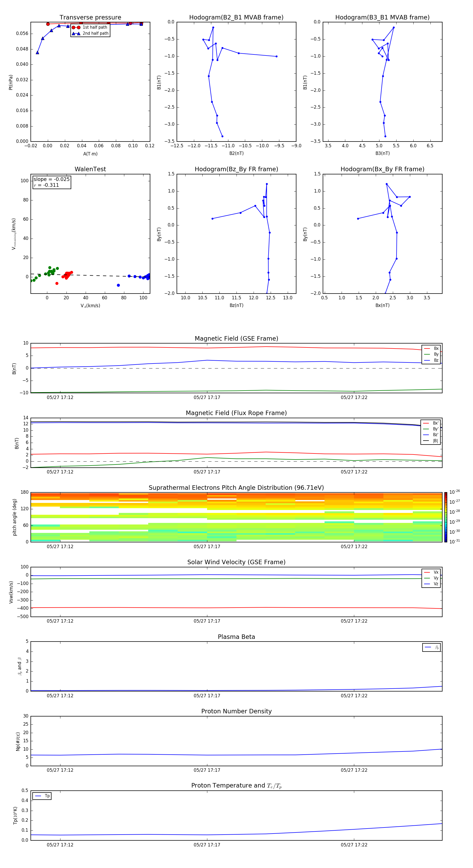This screenshot has height=868, width=473.
Task: Click the 'Pt(nPa)' y-axis label
Action: click(11, 82)
